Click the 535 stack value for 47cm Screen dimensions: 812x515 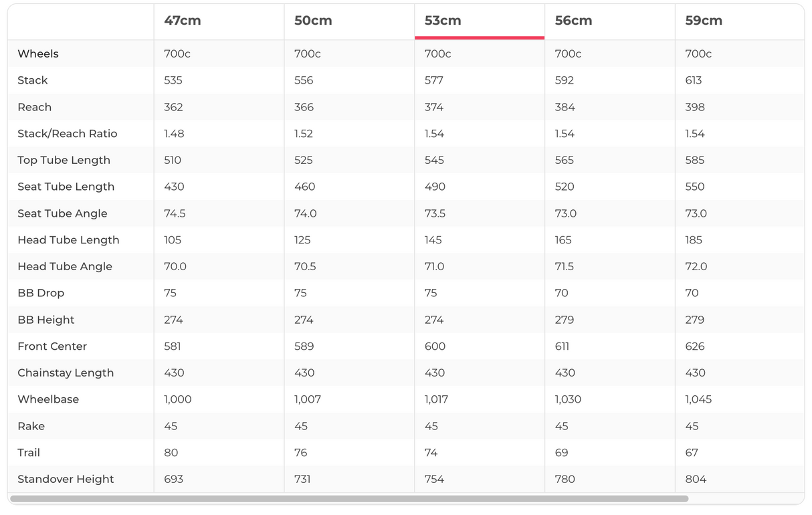[173, 80]
